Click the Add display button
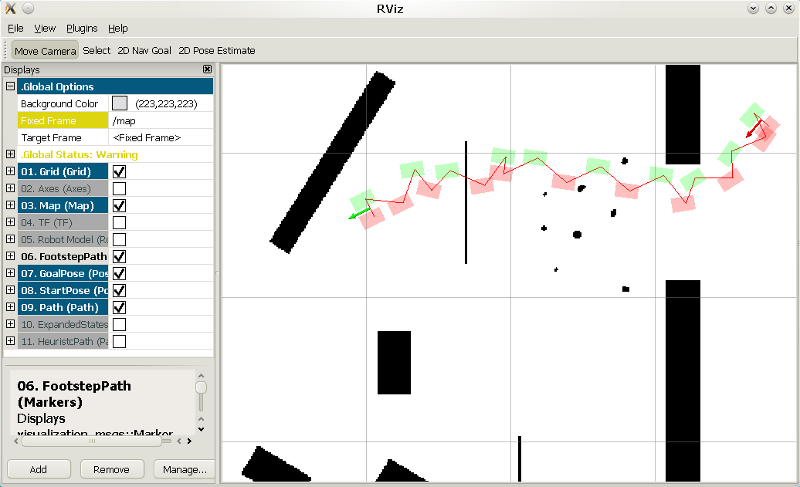 pyautogui.click(x=38, y=469)
